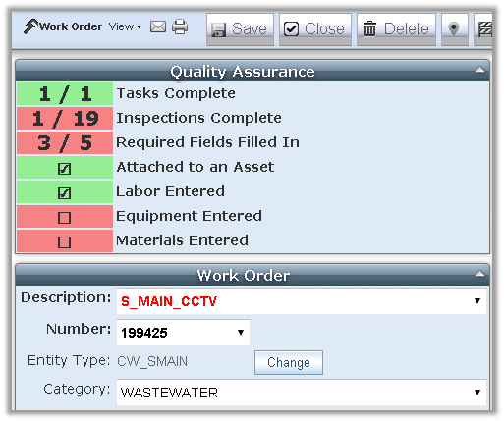Viewport: 504px width, 421px height.
Task: Click the Inspections Complete 1 / 19 indicator
Action: pyautogui.click(x=65, y=118)
